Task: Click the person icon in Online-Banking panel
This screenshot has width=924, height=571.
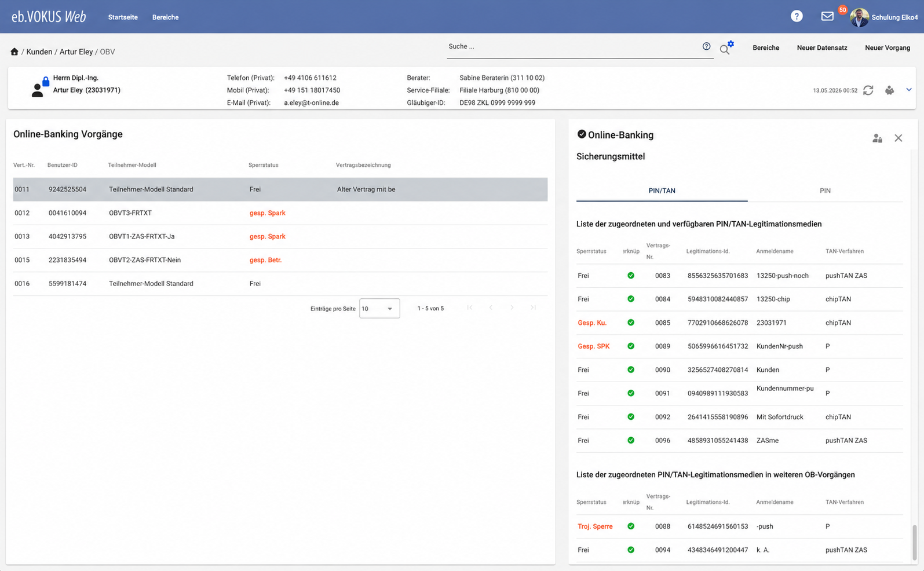Action: point(877,138)
